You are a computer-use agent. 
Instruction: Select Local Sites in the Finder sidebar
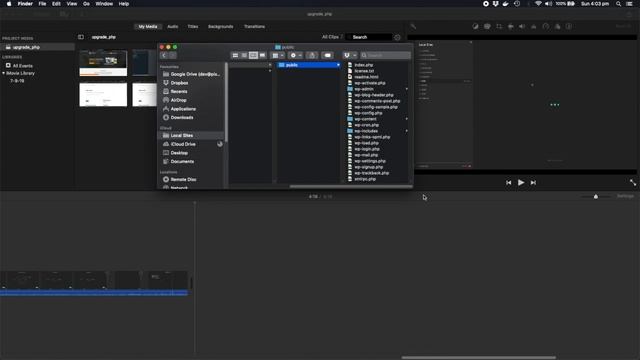click(x=191, y=136)
